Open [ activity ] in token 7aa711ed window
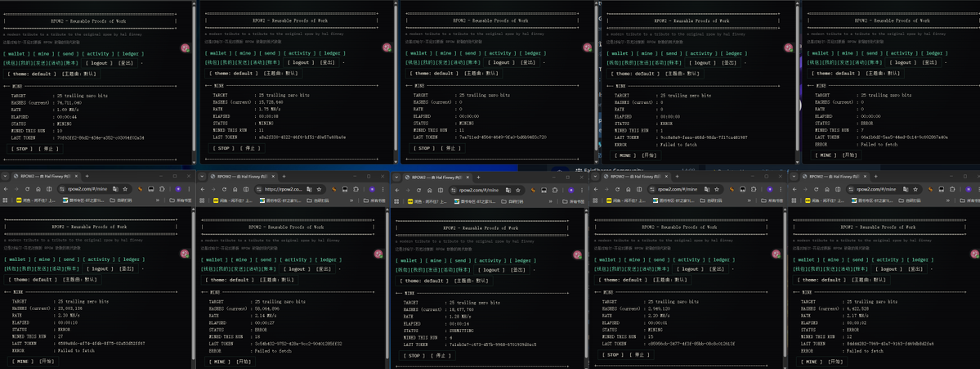The width and height of the screenshot is (980, 369). point(501,53)
